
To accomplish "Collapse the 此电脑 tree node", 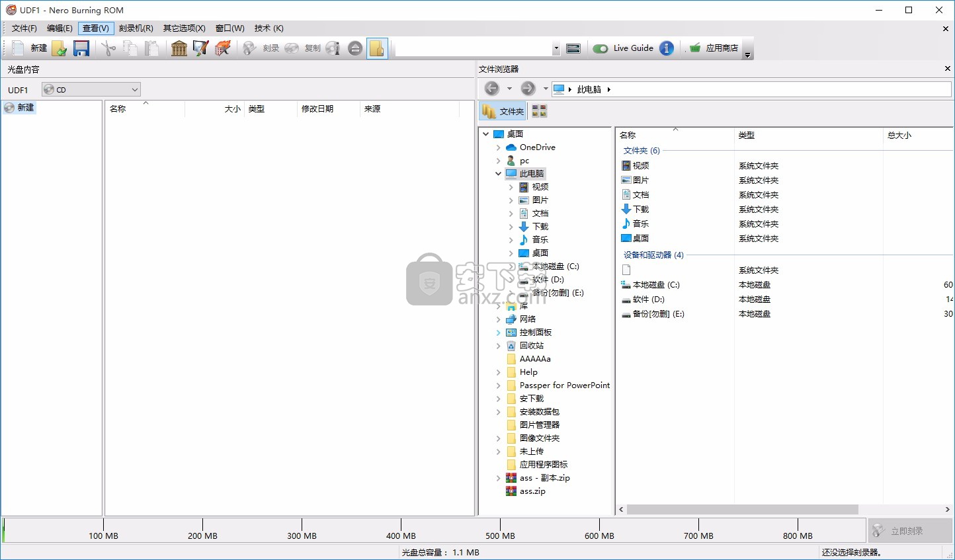I will click(499, 174).
